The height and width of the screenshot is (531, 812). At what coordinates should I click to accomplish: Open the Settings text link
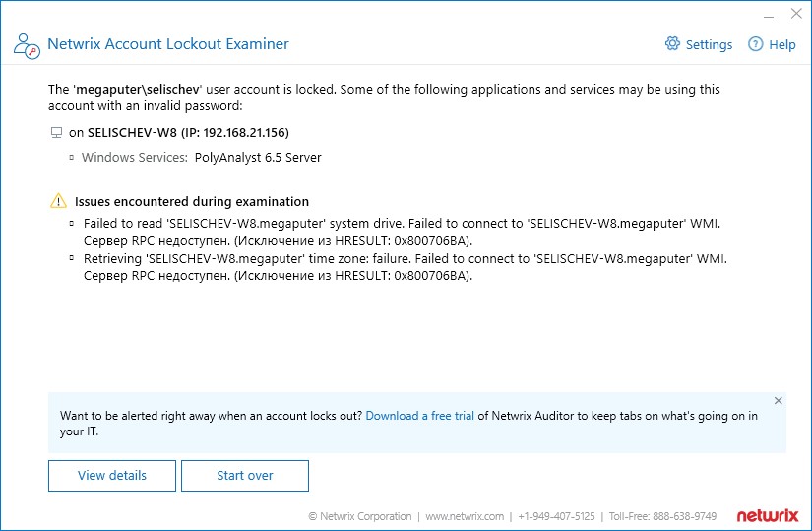point(709,45)
